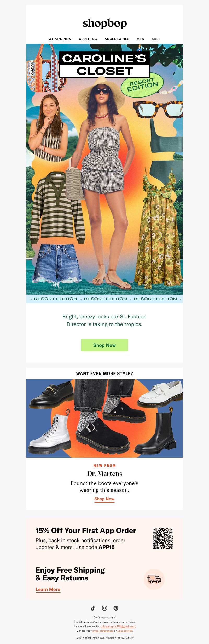Follow the Dr. Martens Shop Now link
Viewport: 209px width, 644px height.
point(104,499)
